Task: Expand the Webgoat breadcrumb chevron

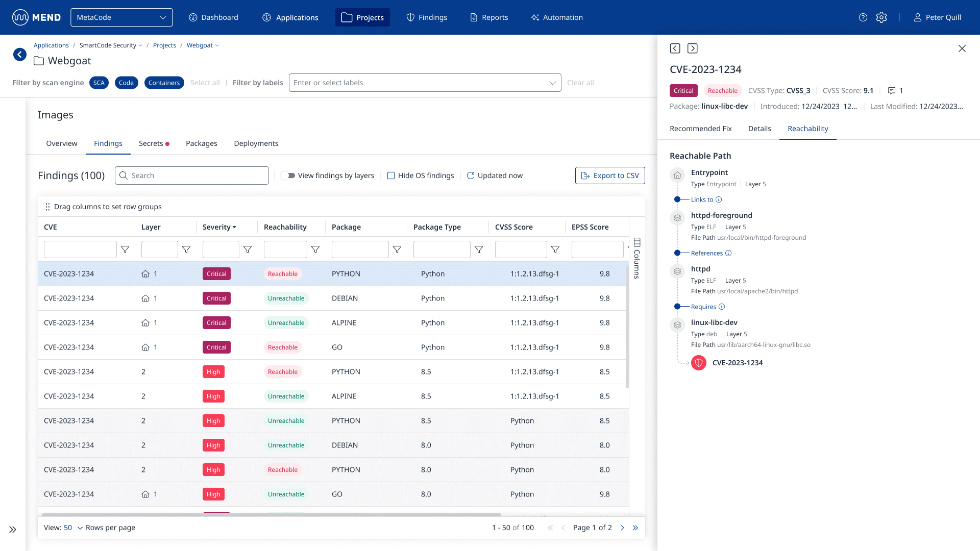Action: point(216,45)
